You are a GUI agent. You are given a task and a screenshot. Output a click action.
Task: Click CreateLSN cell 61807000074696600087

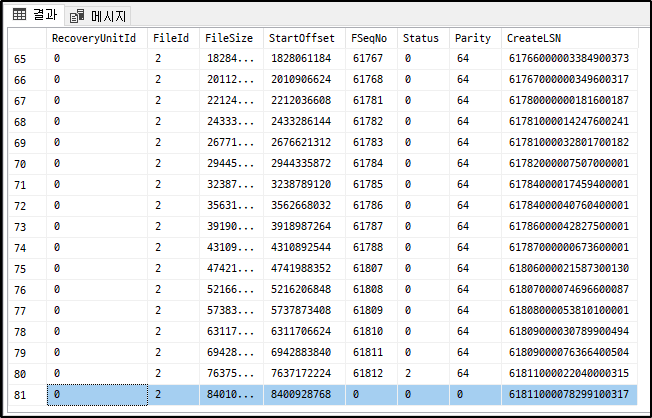pyautogui.click(x=569, y=289)
